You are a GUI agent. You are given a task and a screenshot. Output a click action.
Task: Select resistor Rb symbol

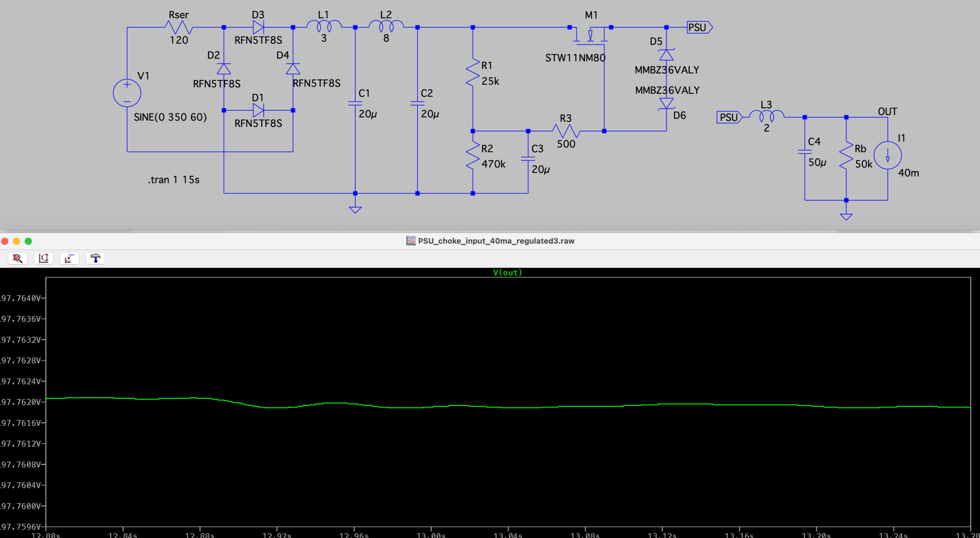pyautogui.click(x=846, y=155)
